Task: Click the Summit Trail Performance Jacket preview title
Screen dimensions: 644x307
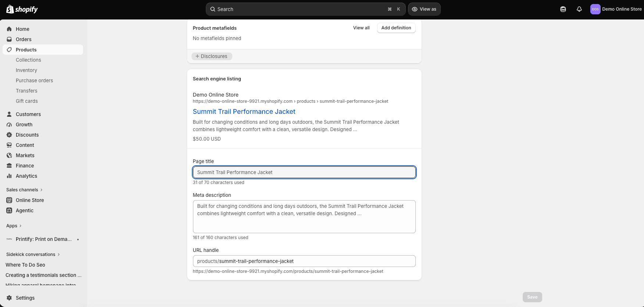Action: [x=244, y=112]
